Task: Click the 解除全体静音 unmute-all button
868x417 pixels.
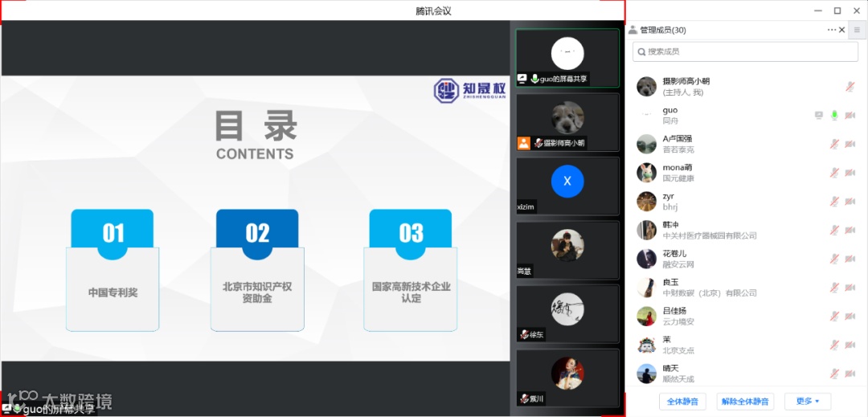Action: pyautogui.click(x=745, y=402)
